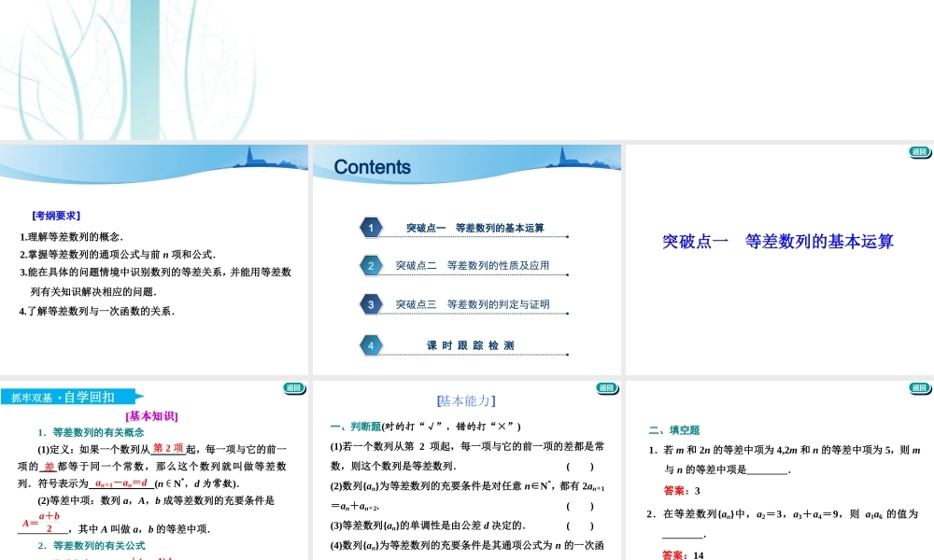Screen dimensions: 934x560
Task: Select the hexagon badge numbered 2 in Contents
Action: (371, 265)
